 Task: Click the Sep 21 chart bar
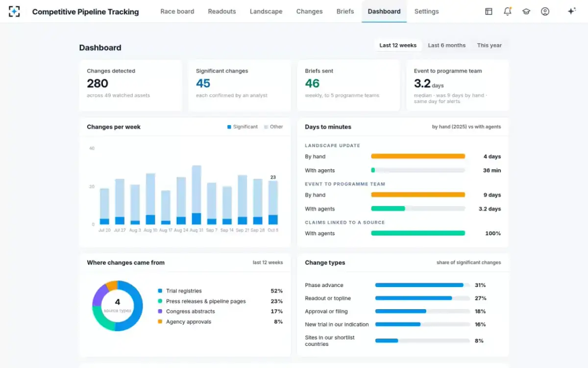[243, 200]
